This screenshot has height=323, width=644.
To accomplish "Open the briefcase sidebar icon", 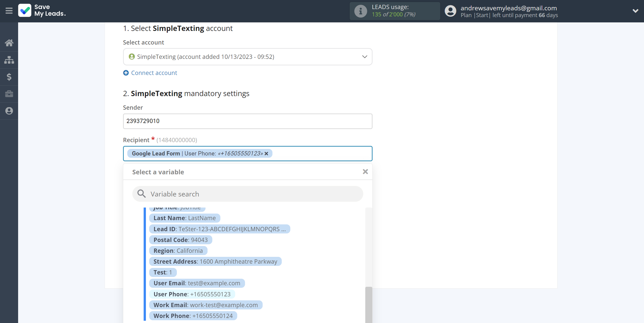I will pyautogui.click(x=9, y=94).
